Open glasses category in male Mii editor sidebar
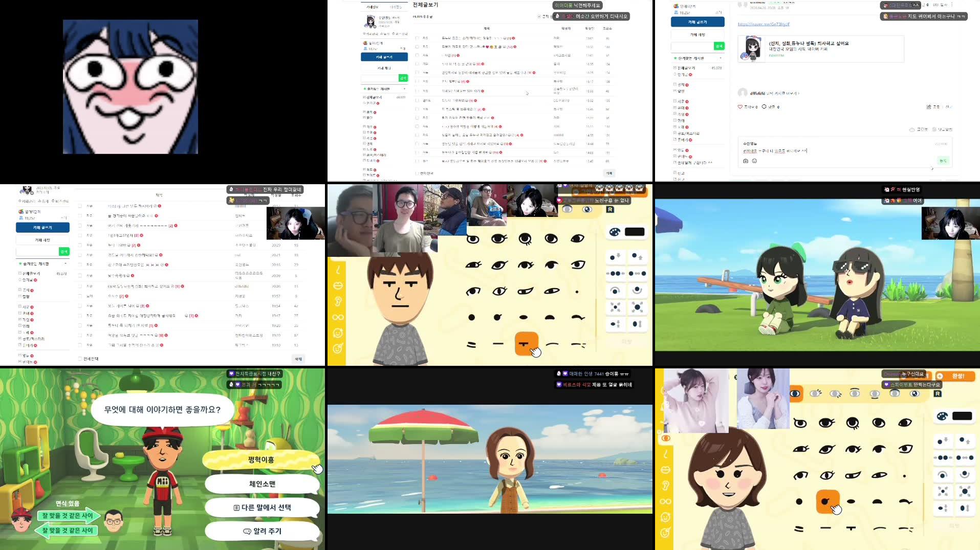This screenshot has width=980, height=550. pos(338,317)
